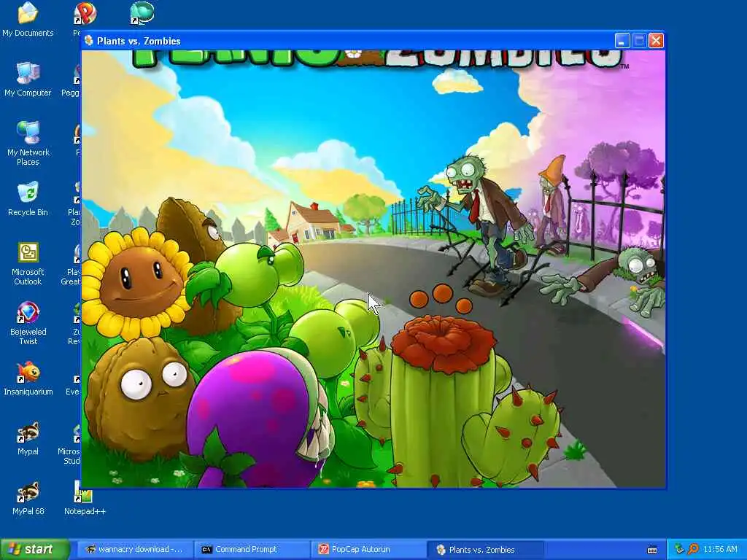Switch to the wannacry download taskbar window
Viewport: 747px width, 560px height.
(x=135, y=549)
